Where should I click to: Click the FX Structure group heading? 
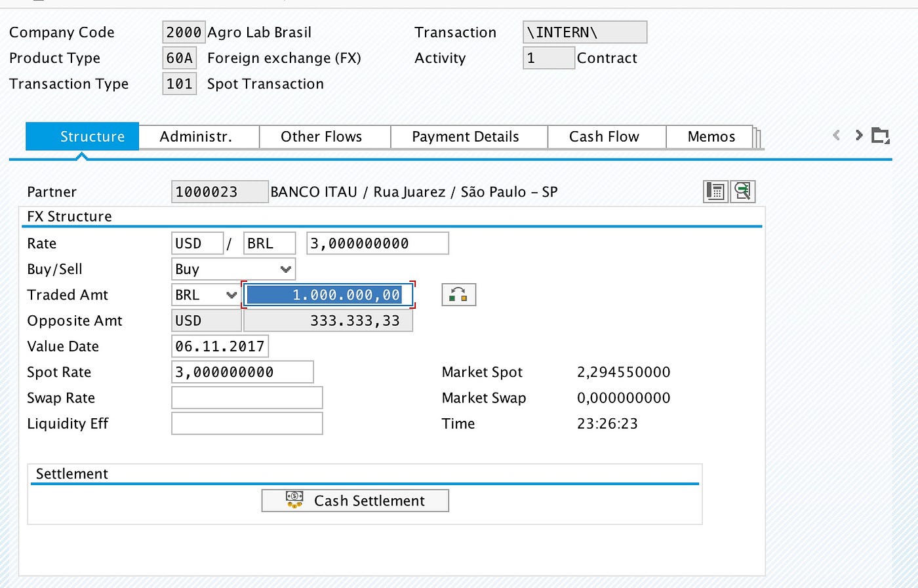[x=70, y=216]
